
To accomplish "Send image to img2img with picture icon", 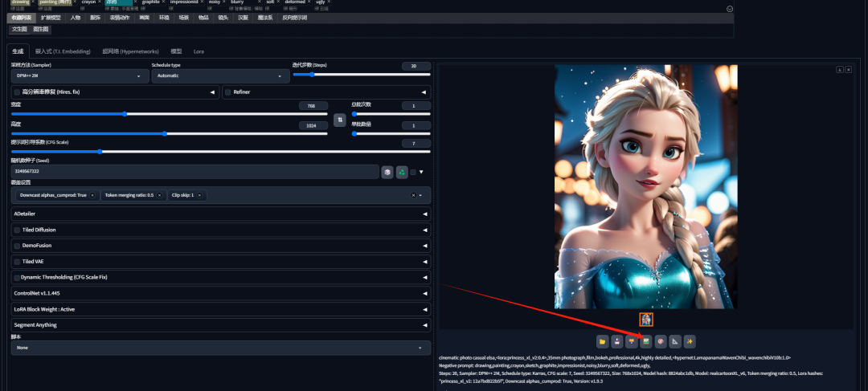I will [645, 342].
